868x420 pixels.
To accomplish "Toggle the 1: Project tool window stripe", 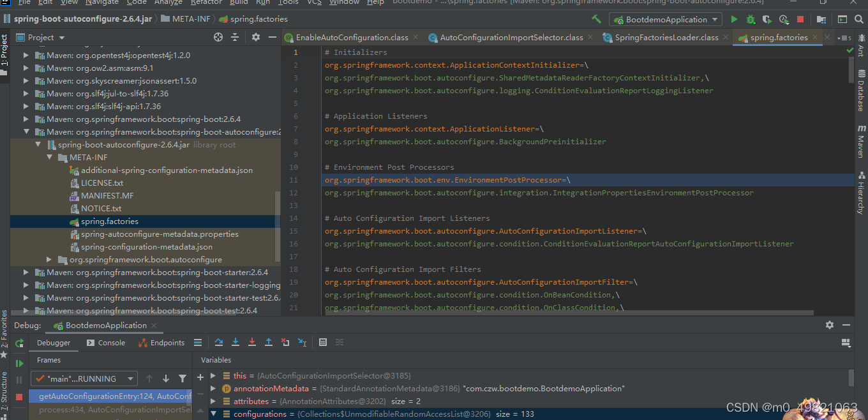I will click(x=4, y=55).
